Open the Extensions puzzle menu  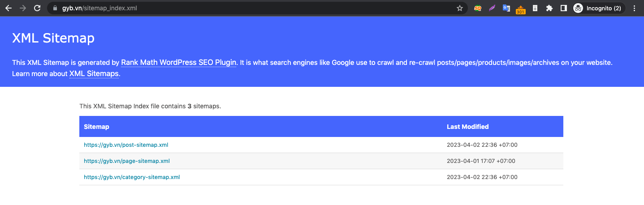click(549, 8)
